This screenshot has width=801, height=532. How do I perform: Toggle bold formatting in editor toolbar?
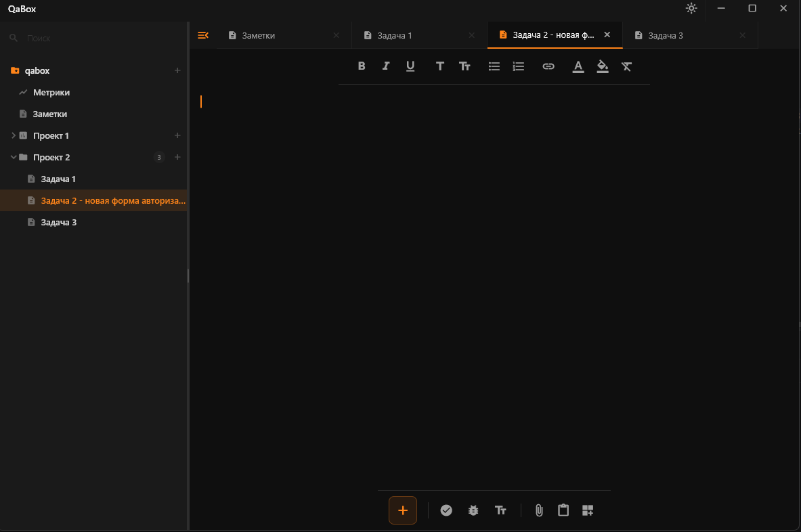click(x=361, y=66)
